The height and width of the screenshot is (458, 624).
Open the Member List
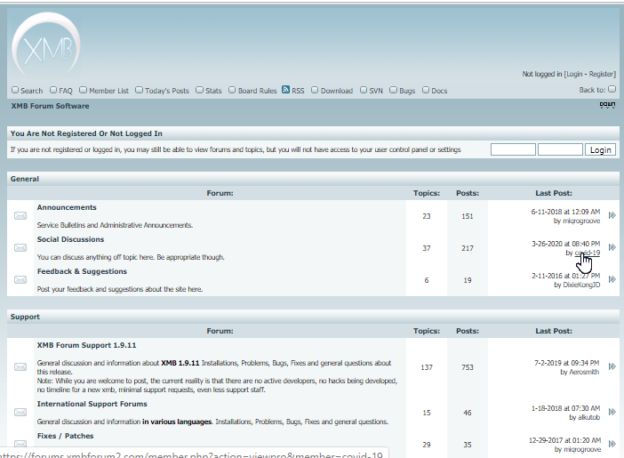tap(109, 91)
